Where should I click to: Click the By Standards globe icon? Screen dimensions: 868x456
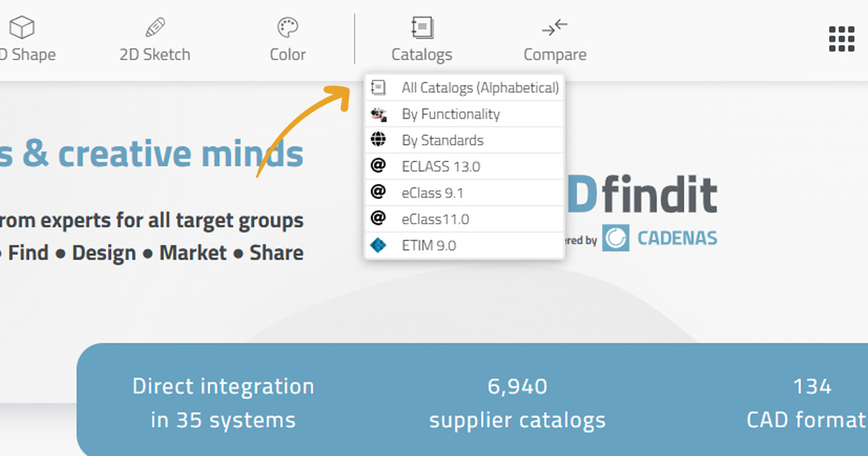pos(378,140)
